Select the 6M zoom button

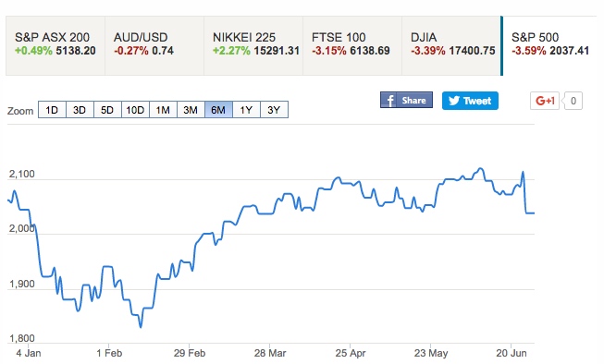tap(218, 110)
